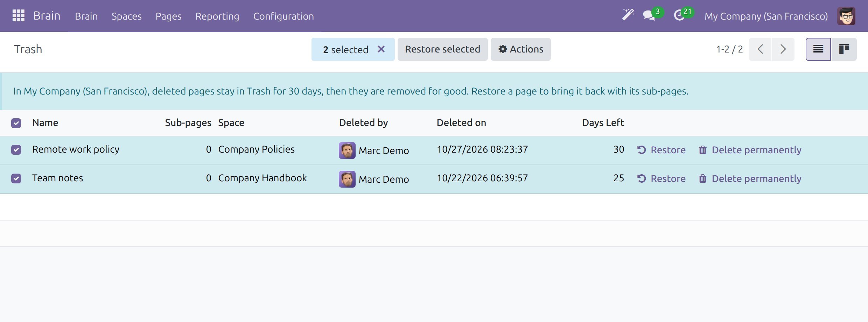Switch to list view icon
This screenshot has height=322, width=868.
[818, 49]
